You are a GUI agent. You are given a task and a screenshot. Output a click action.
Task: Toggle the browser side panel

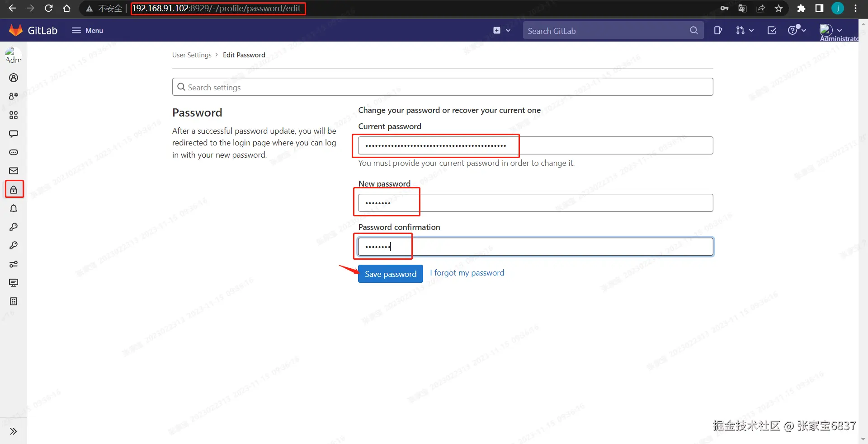(x=819, y=8)
